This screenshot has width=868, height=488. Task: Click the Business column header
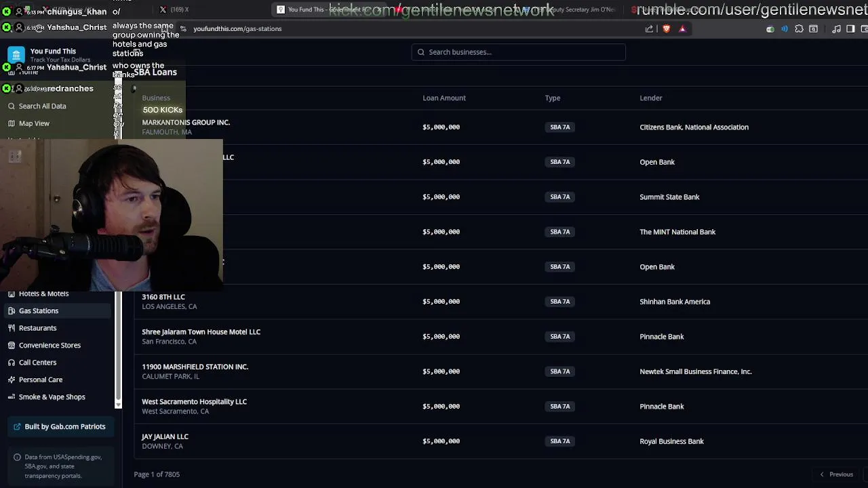pos(156,98)
